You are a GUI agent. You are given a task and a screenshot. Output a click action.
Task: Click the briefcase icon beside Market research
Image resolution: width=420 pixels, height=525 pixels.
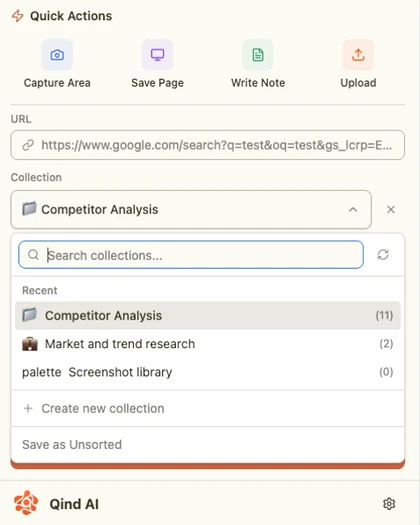[x=30, y=344]
